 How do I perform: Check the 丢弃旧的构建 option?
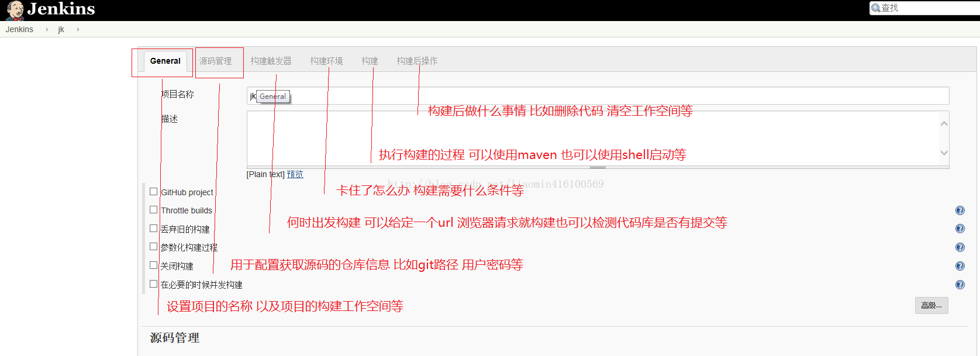click(x=153, y=228)
